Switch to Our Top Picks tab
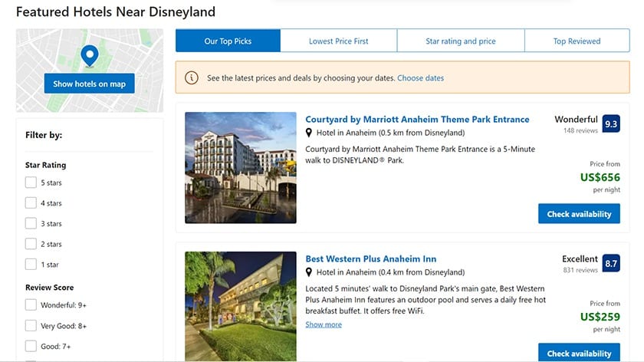The width and height of the screenshot is (644, 362). 228,41
